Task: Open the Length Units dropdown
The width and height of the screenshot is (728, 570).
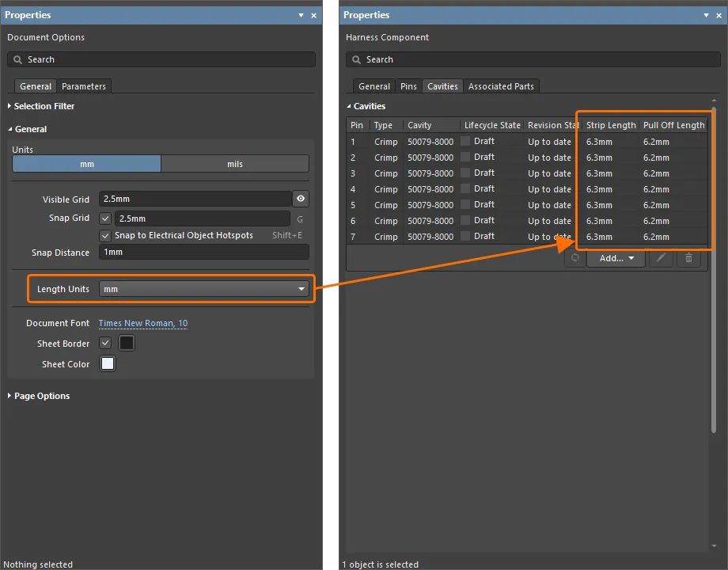Action: [x=203, y=289]
